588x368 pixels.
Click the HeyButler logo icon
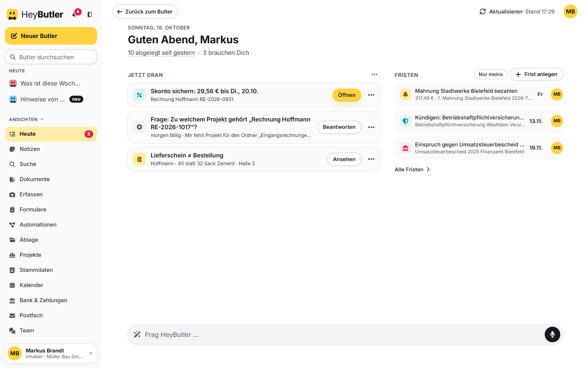pyautogui.click(x=12, y=15)
